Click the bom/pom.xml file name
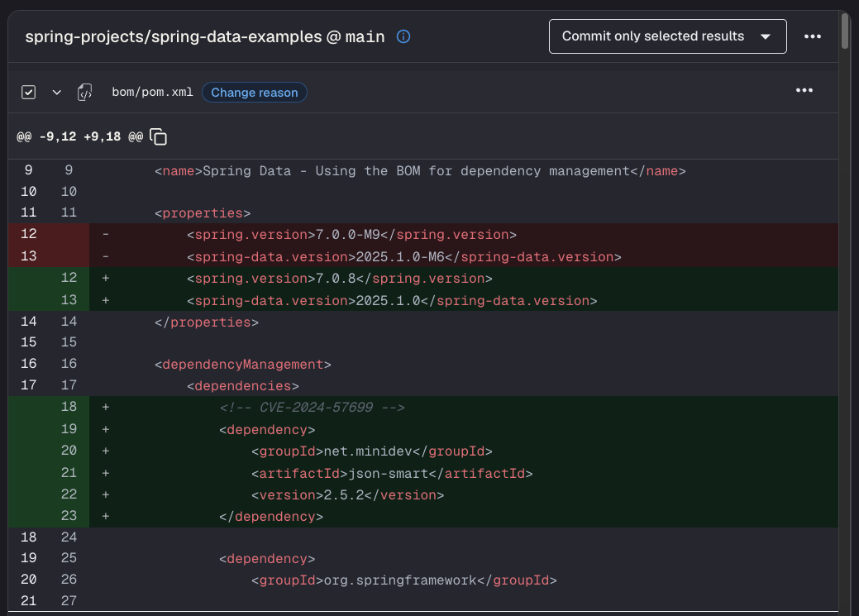 pyautogui.click(x=152, y=92)
